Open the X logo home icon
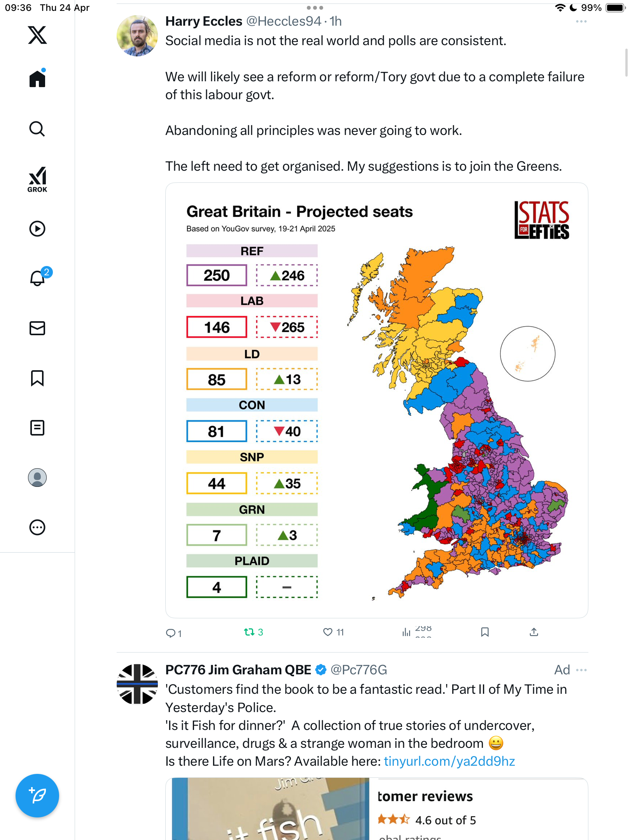This screenshot has height=840, width=630. (x=37, y=35)
